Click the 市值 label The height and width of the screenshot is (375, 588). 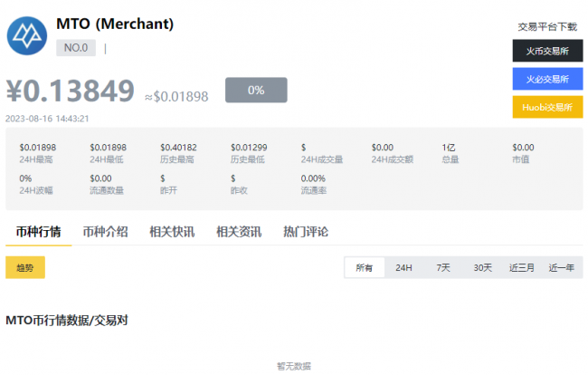(521, 159)
